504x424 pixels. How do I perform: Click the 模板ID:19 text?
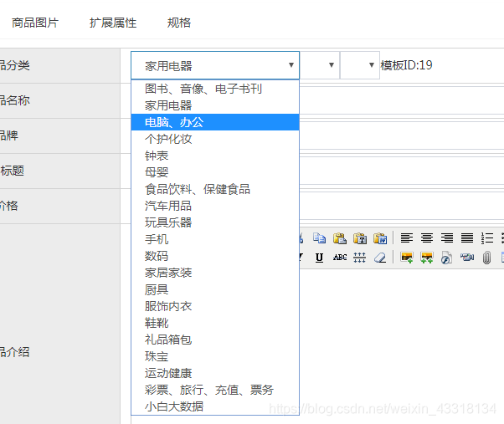click(406, 65)
